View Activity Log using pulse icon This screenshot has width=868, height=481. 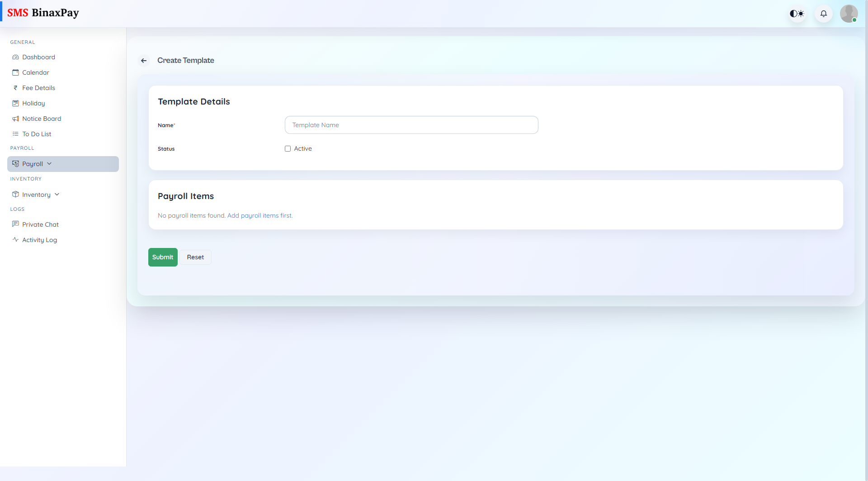[x=16, y=240]
